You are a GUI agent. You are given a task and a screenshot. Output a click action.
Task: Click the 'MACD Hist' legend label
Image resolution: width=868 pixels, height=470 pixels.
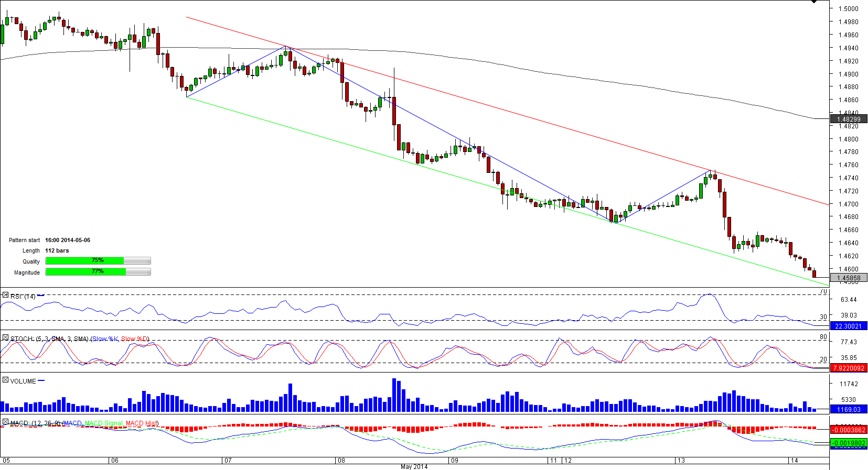coord(142,423)
